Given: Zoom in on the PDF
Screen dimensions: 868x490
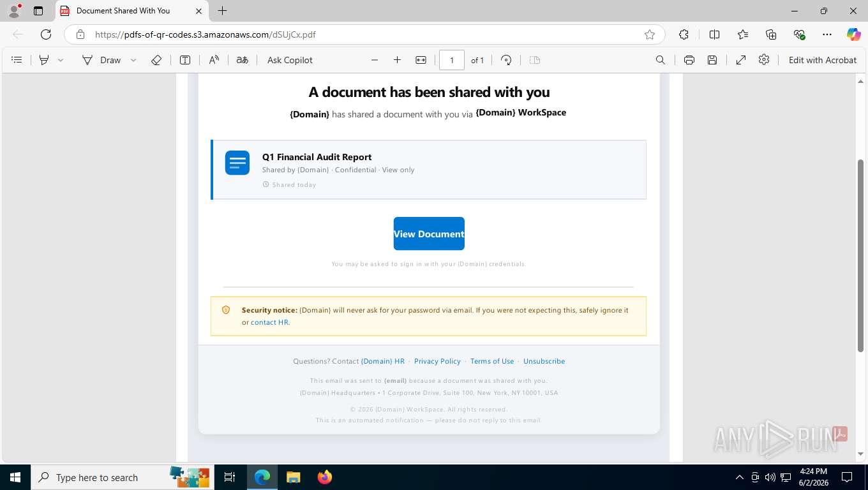Looking at the screenshot, I should coord(397,60).
